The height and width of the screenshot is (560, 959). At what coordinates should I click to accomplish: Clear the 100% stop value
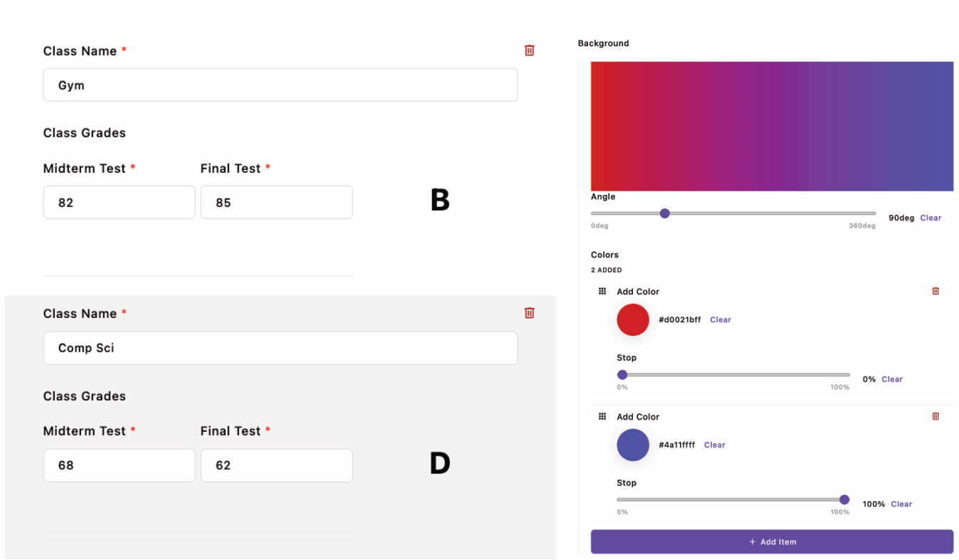point(901,504)
